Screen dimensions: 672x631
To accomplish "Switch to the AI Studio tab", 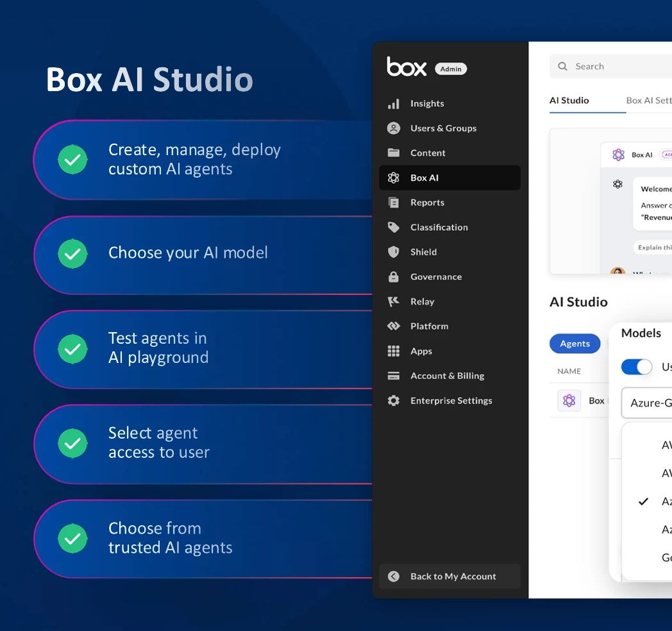I will pyautogui.click(x=569, y=100).
